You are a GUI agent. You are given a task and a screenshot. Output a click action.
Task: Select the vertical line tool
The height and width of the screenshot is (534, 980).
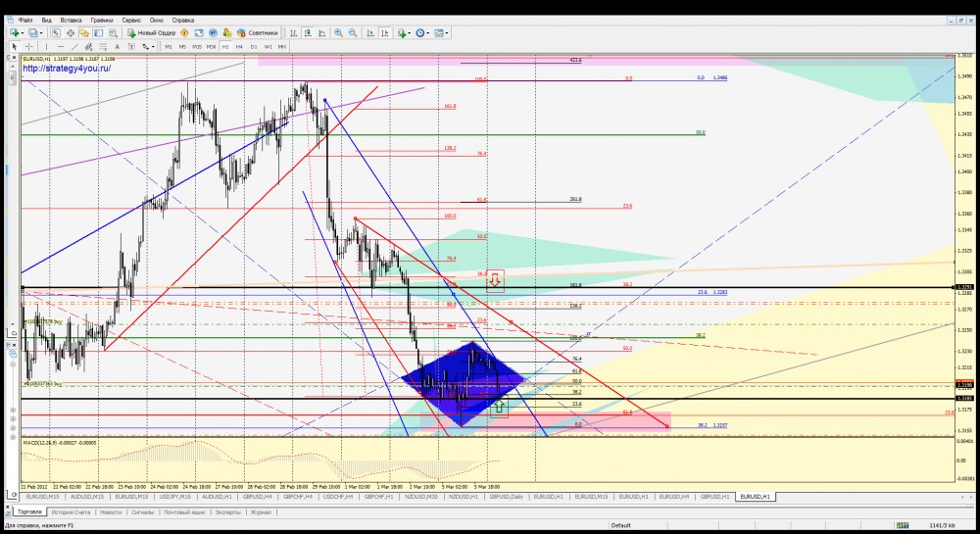tap(46, 46)
